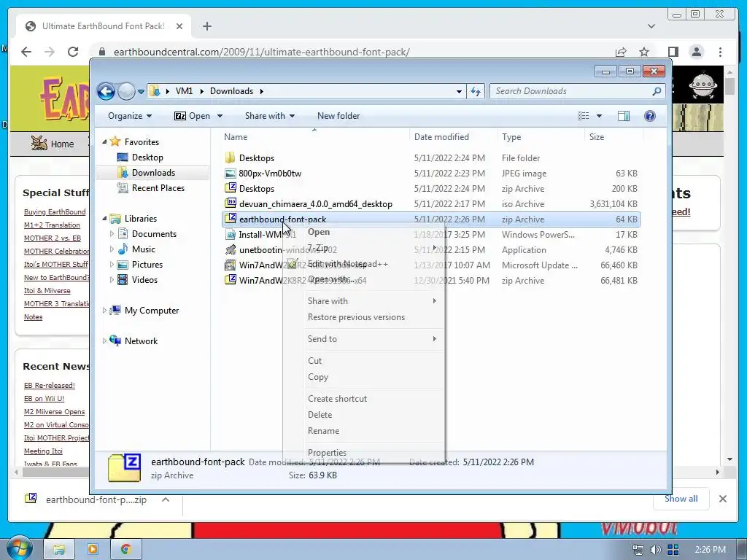747x560 pixels.
Task: Click the Windows Start orb
Action: click(x=18, y=549)
